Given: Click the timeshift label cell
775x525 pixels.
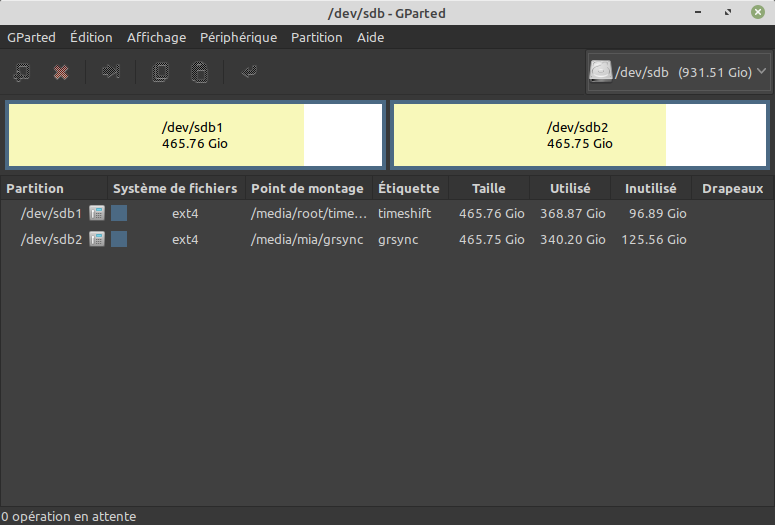Looking at the screenshot, I should pyautogui.click(x=404, y=214).
